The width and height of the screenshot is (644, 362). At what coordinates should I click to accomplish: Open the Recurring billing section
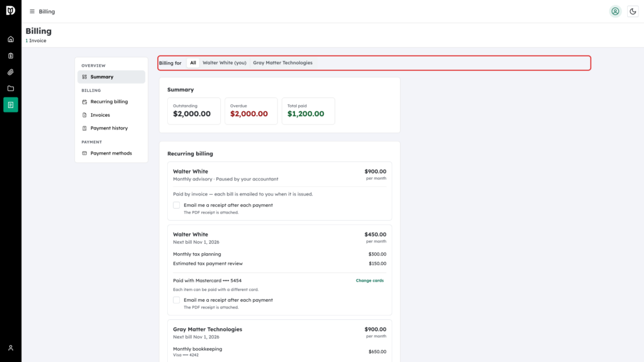(x=111, y=102)
